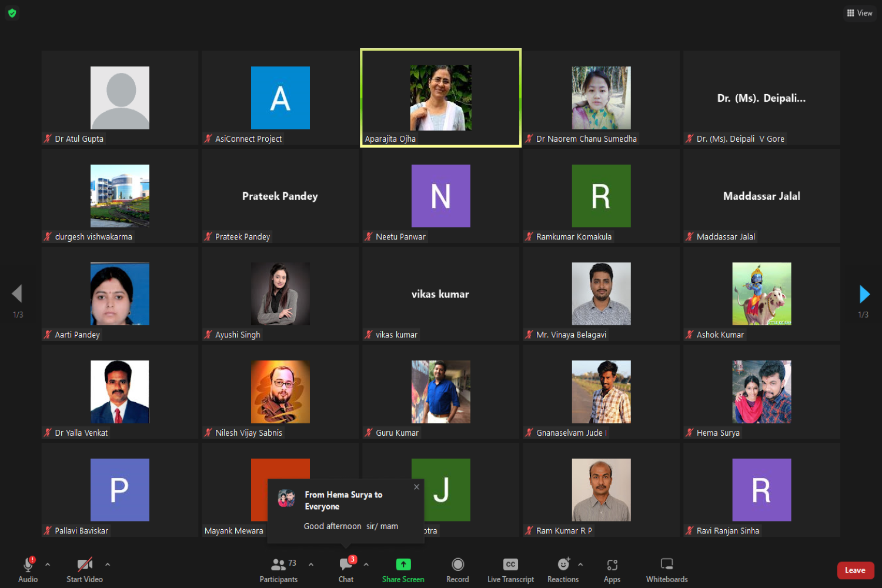This screenshot has width=882, height=588.
Task: Expand the arrow next to Chat
Action: (366, 564)
